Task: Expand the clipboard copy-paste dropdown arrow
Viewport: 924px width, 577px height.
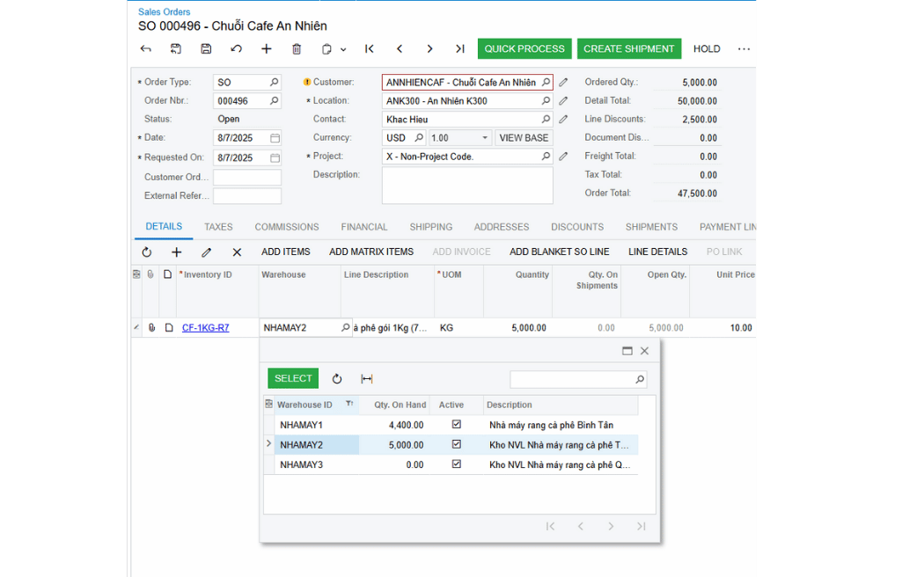Action: [x=343, y=50]
